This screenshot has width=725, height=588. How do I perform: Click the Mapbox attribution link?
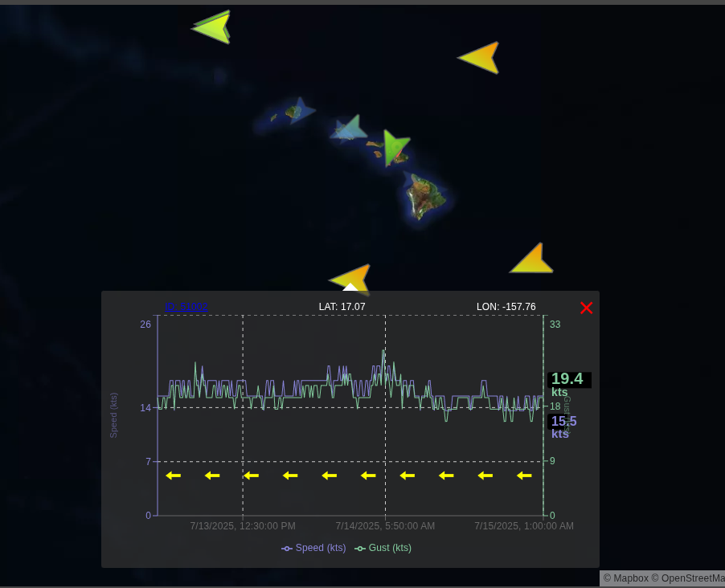point(626,578)
